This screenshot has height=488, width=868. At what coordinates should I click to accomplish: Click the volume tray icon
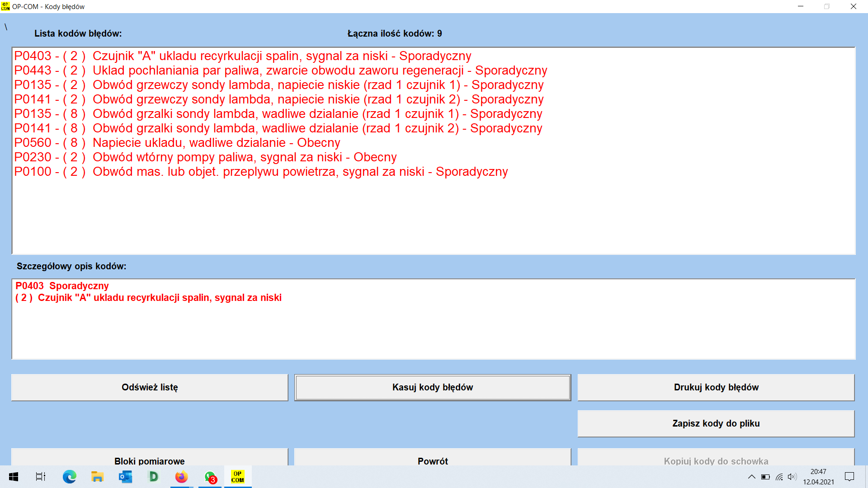coord(792,477)
